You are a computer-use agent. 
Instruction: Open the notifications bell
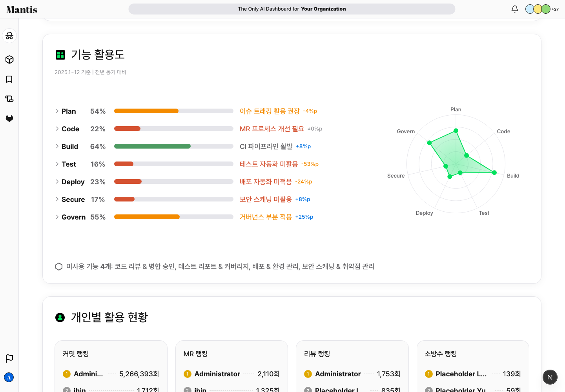[515, 9]
